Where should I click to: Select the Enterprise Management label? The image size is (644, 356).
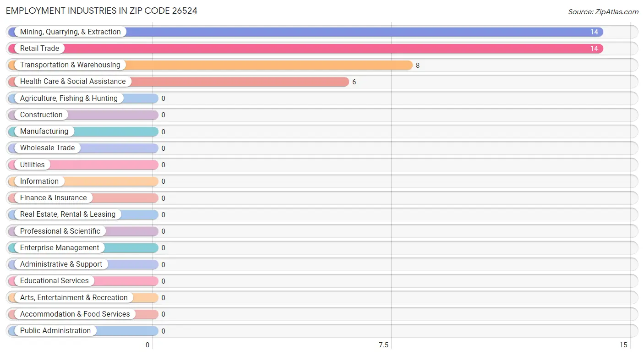(x=60, y=248)
